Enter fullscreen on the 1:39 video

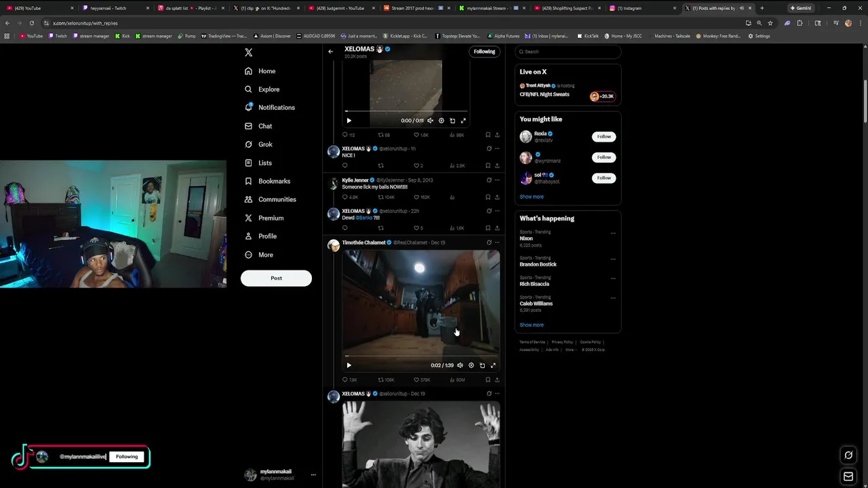click(x=493, y=365)
